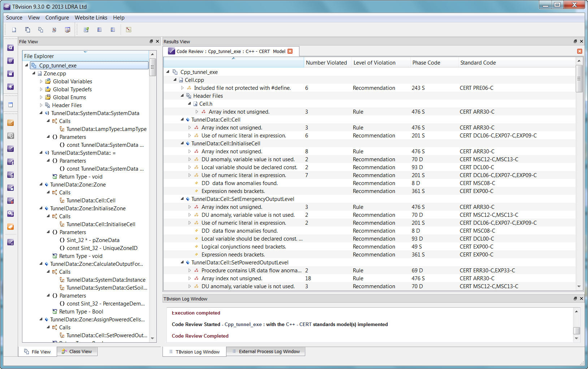Click the orange checkmark icon in sidebar

click(10, 123)
